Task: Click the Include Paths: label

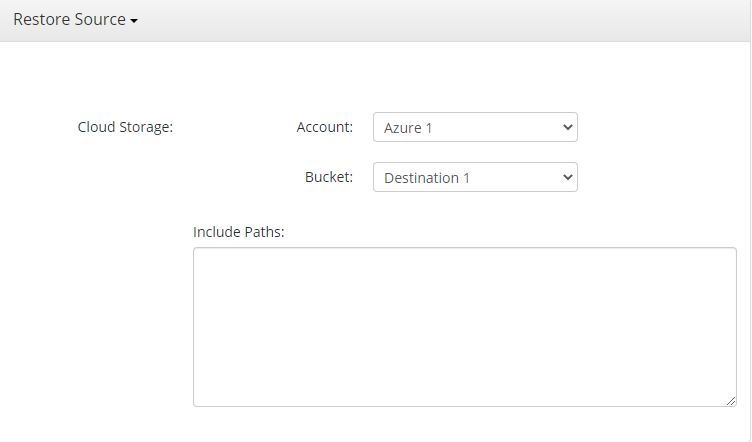Action: tap(239, 232)
